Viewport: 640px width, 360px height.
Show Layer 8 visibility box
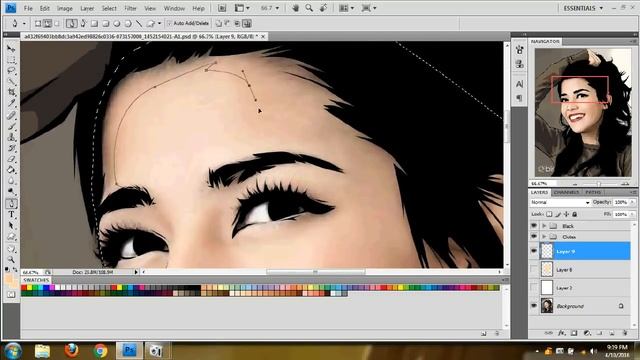point(534,269)
